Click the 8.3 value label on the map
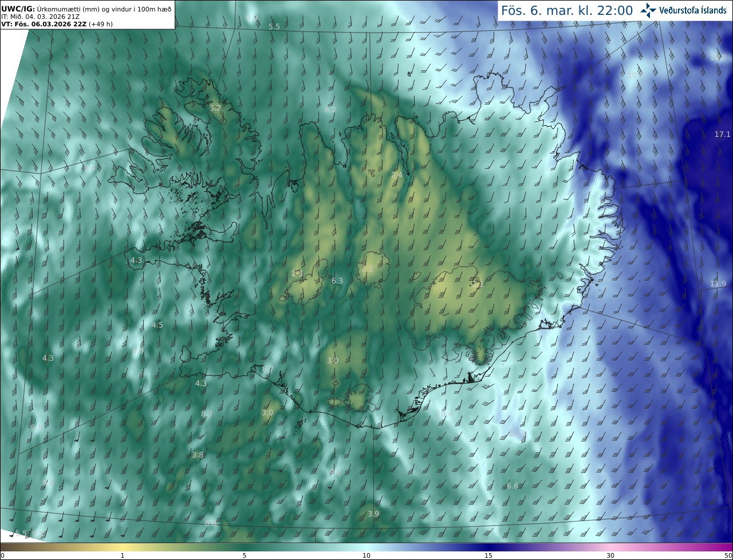733x560 pixels. (x=207, y=413)
